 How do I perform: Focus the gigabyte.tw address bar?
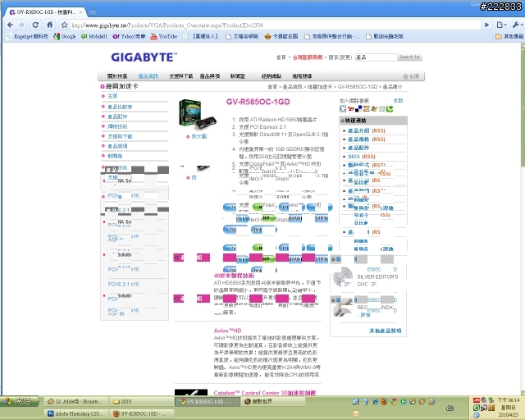[275, 25]
